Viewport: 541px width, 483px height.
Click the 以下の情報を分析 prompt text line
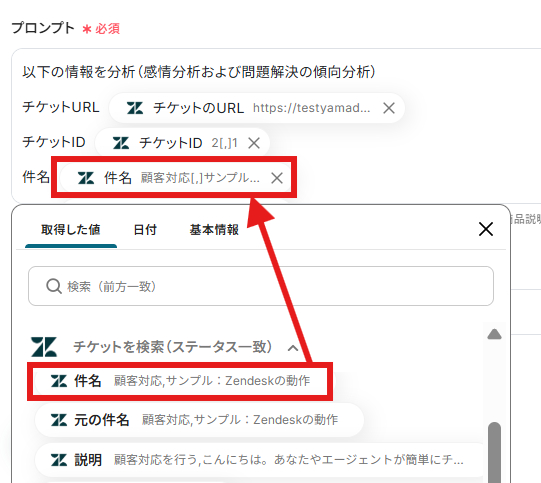pyautogui.click(x=199, y=72)
